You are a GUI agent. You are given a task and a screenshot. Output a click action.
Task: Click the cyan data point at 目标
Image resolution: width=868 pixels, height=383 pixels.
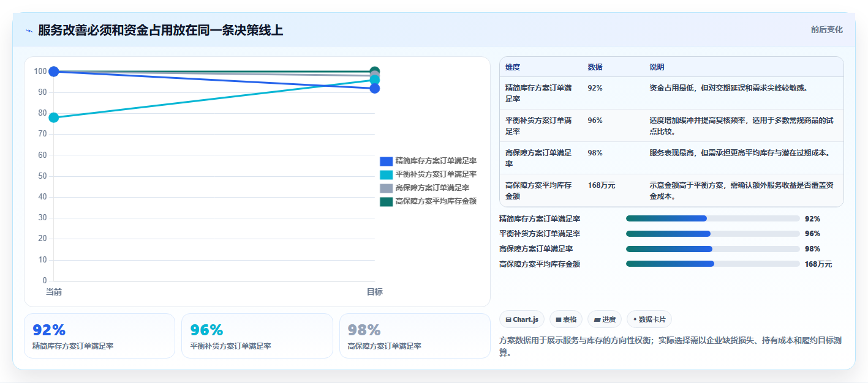[x=375, y=80]
